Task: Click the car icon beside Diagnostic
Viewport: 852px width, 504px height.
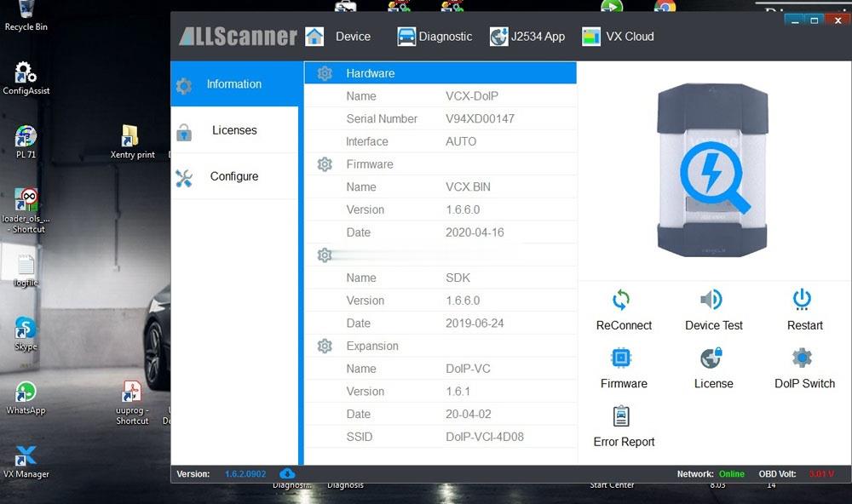Action: coord(406,37)
